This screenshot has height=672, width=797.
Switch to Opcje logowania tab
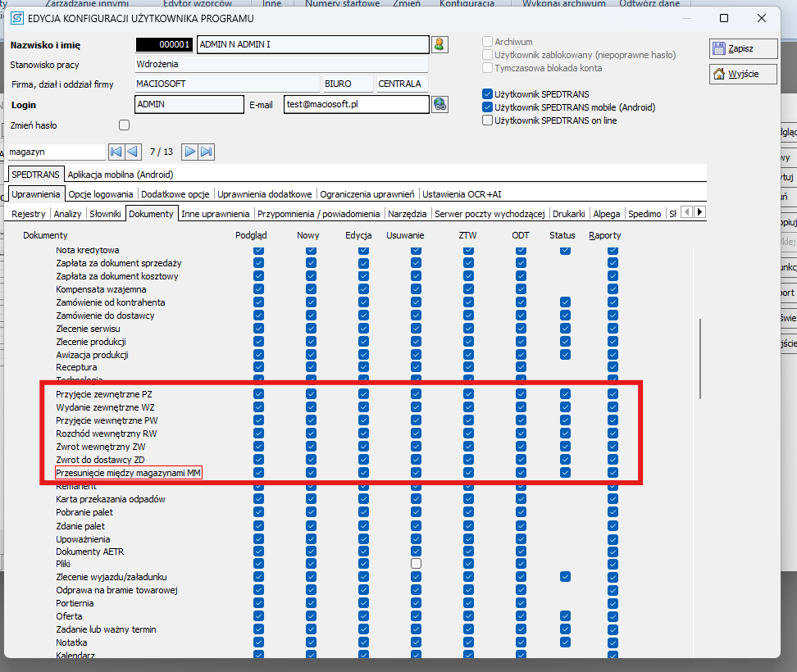tap(101, 194)
